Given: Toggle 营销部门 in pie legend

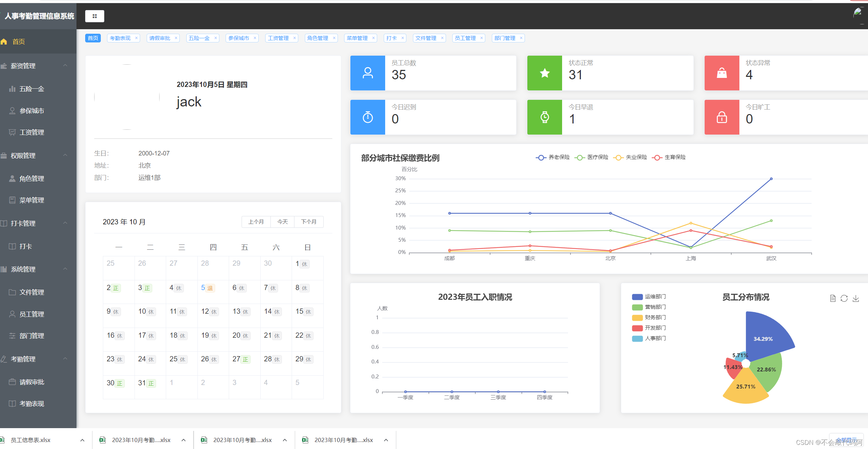Looking at the screenshot, I should pyautogui.click(x=649, y=307).
